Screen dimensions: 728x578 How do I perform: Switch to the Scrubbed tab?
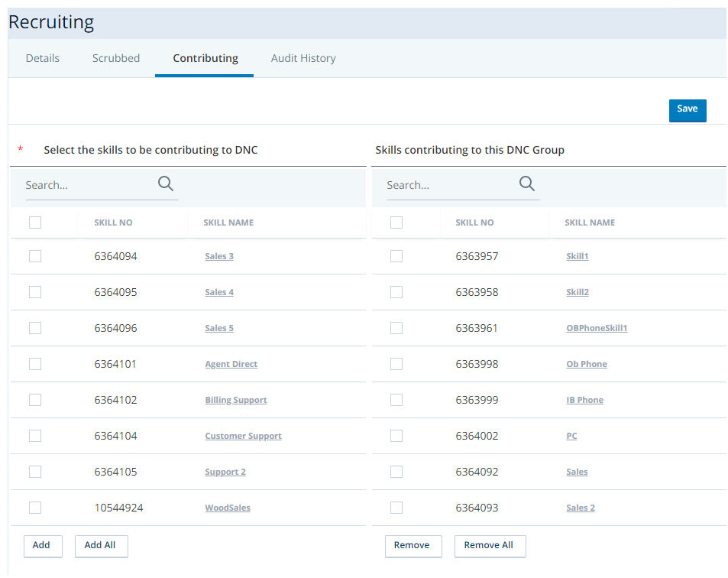click(115, 58)
